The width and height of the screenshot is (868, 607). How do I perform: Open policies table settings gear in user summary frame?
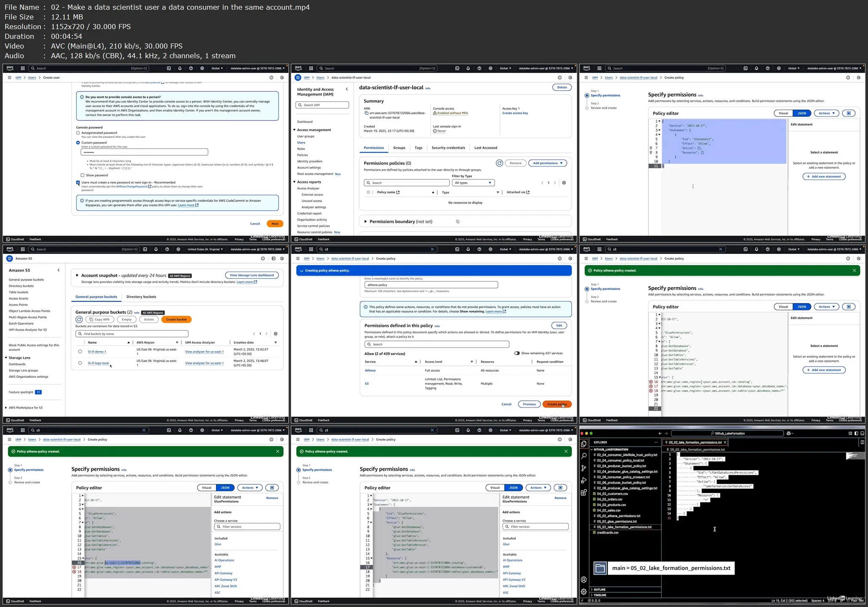(x=564, y=183)
